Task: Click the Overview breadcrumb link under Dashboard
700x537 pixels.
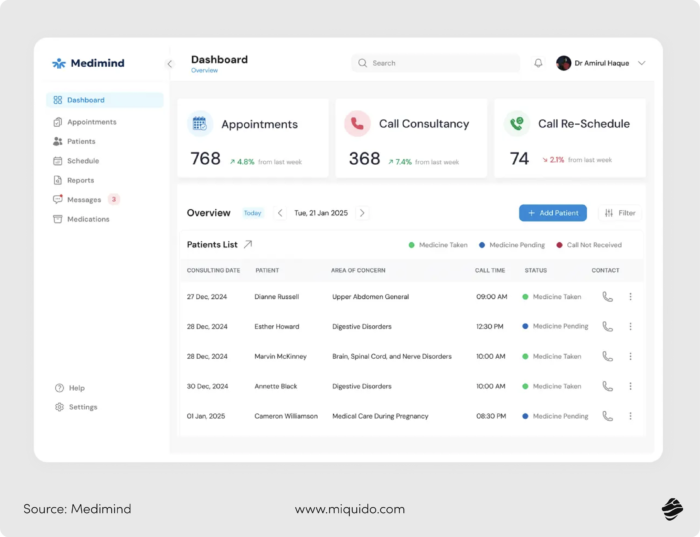Action: (x=204, y=71)
